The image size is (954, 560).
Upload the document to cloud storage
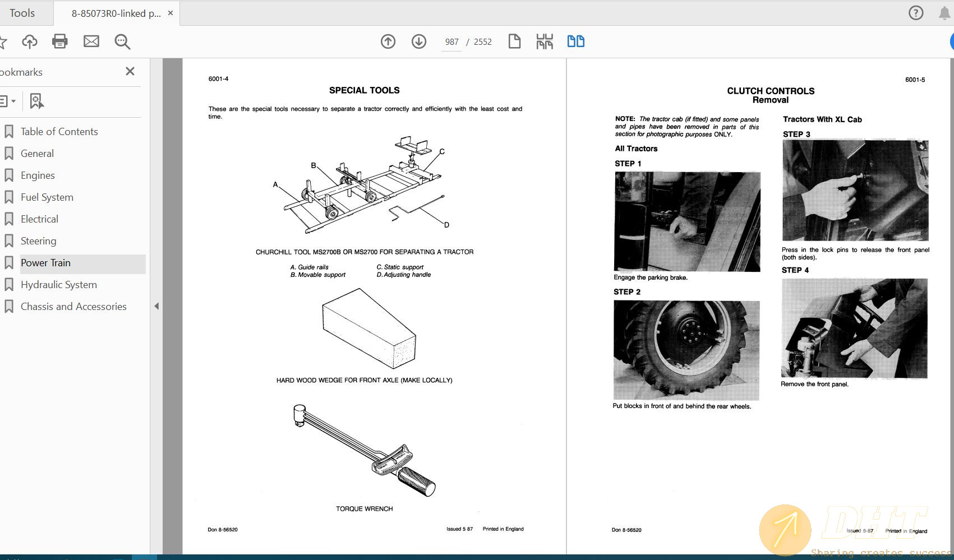coord(29,41)
